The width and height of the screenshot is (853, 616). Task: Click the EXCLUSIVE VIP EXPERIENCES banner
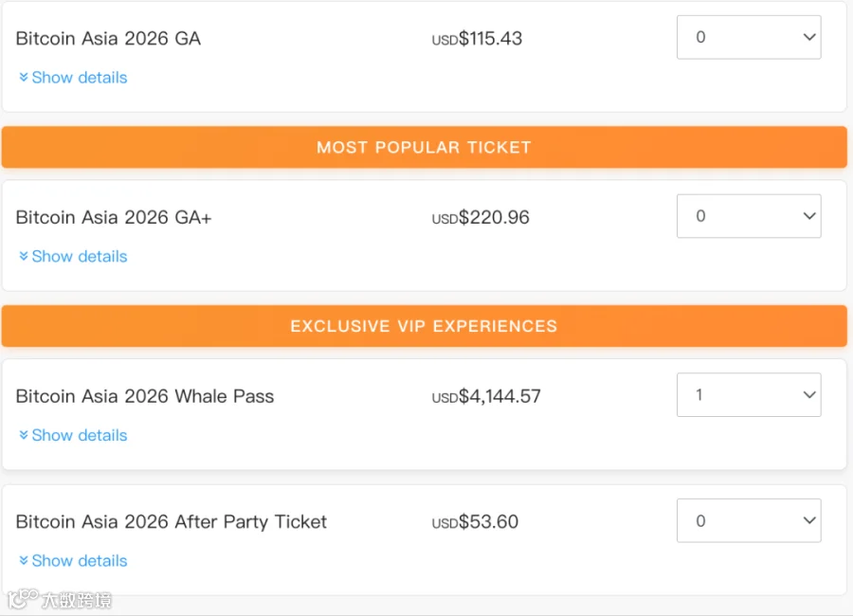[x=425, y=326]
